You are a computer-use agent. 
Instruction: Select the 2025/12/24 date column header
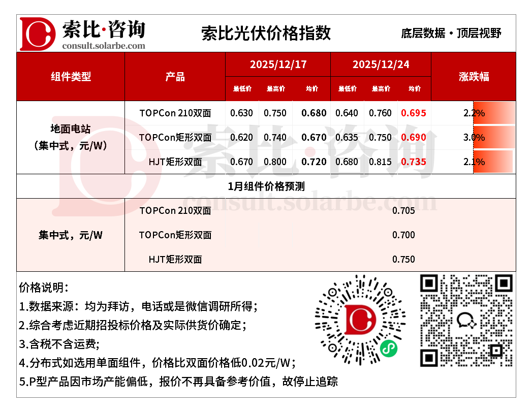coord(381,65)
